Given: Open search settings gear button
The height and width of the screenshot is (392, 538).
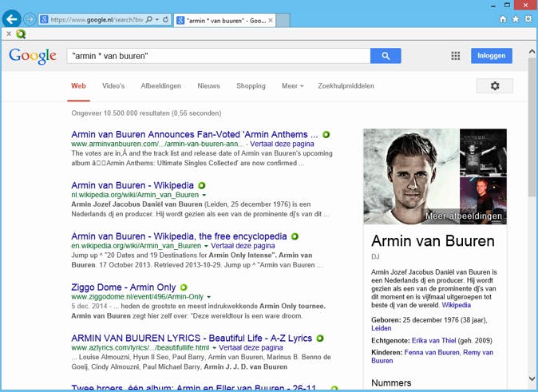Looking at the screenshot, I should click(495, 85).
